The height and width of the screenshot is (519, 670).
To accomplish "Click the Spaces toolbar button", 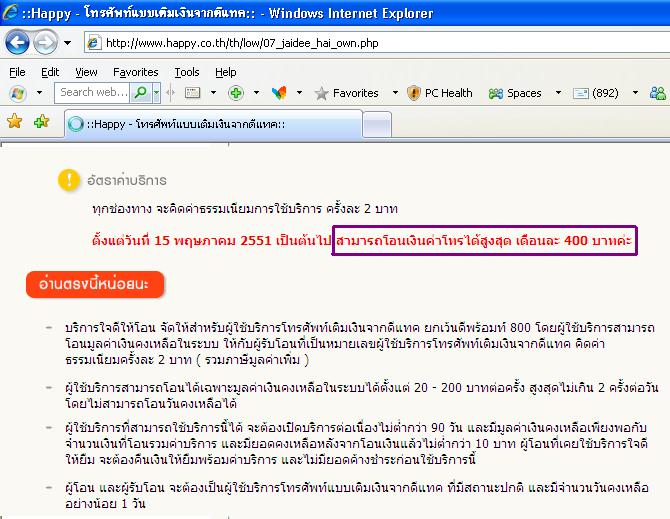I will (515, 93).
